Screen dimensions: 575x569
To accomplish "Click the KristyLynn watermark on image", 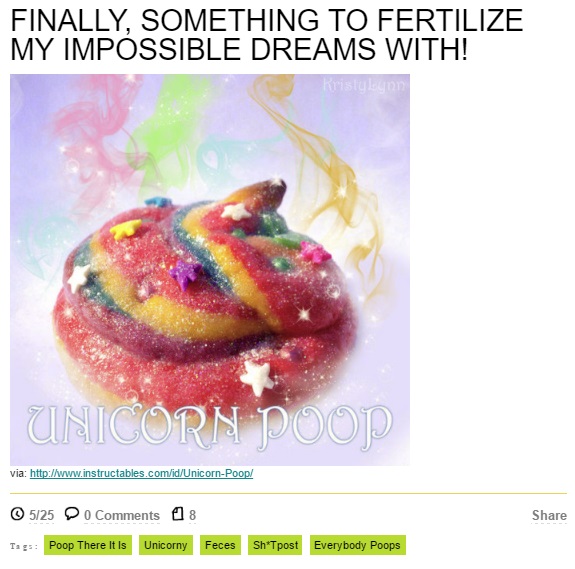I will coord(364,84).
